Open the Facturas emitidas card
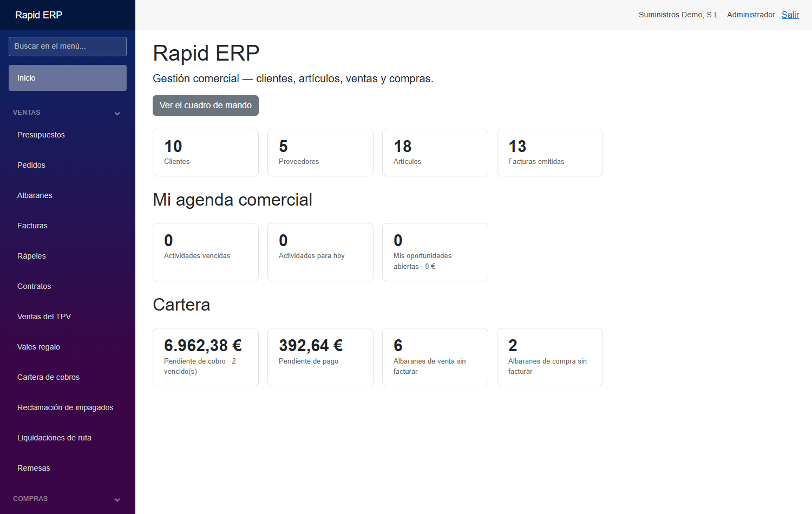The height and width of the screenshot is (514, 812). pyautogui.click(x=550, y=153)
